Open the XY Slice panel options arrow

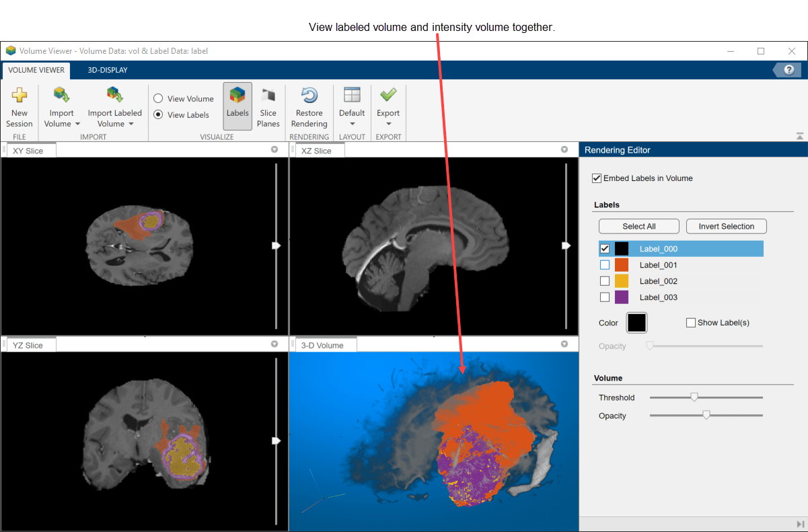coord(274,150)
